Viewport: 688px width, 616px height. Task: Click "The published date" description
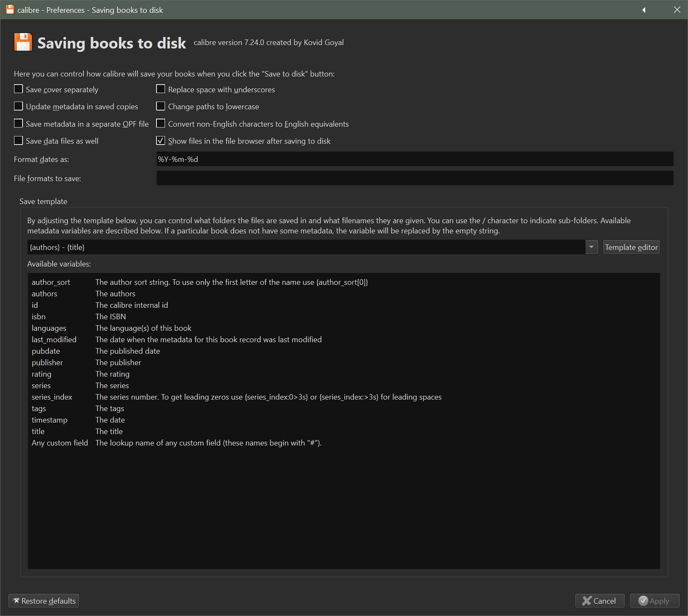(x=128, y=351)
